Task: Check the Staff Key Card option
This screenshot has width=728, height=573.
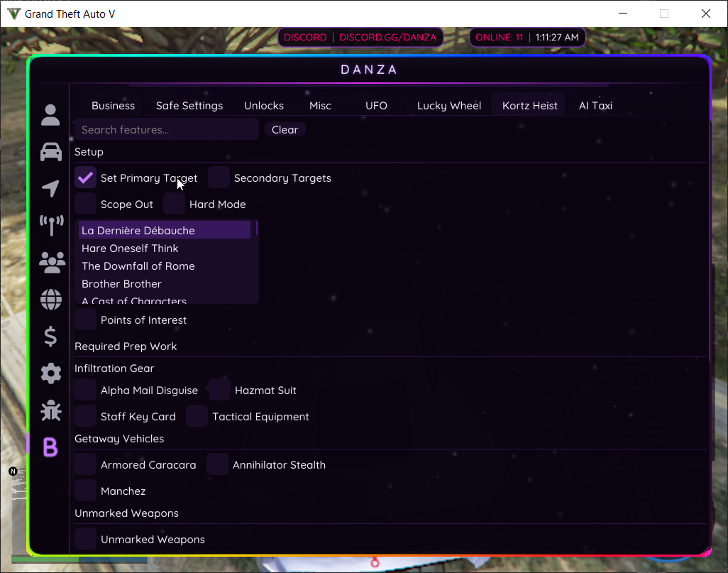Action: pos(85,416)
